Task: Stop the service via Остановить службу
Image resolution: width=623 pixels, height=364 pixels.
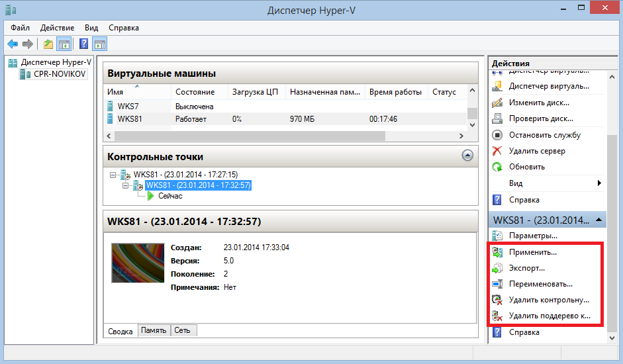Action: [x=544, y=135]
